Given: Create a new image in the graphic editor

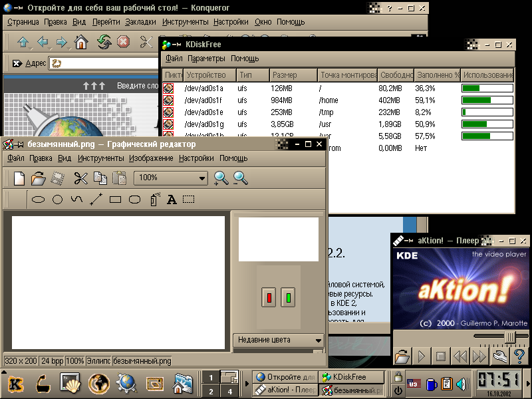Looking at the screenshot, I should click(19, 178).
